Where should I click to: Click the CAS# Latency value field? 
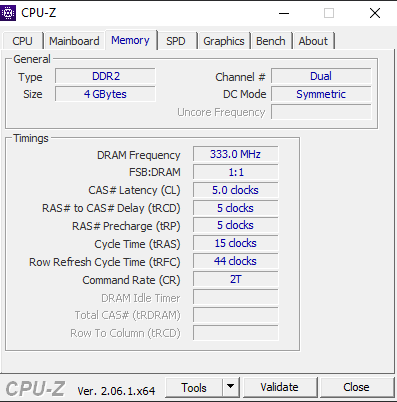pyautogui.click(x=235, y=190)
